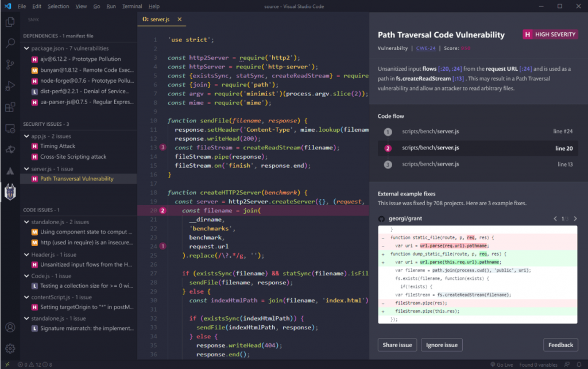
Task: Click the GitHub icon beside georgi/grant
Action: (x=381, y=219)
